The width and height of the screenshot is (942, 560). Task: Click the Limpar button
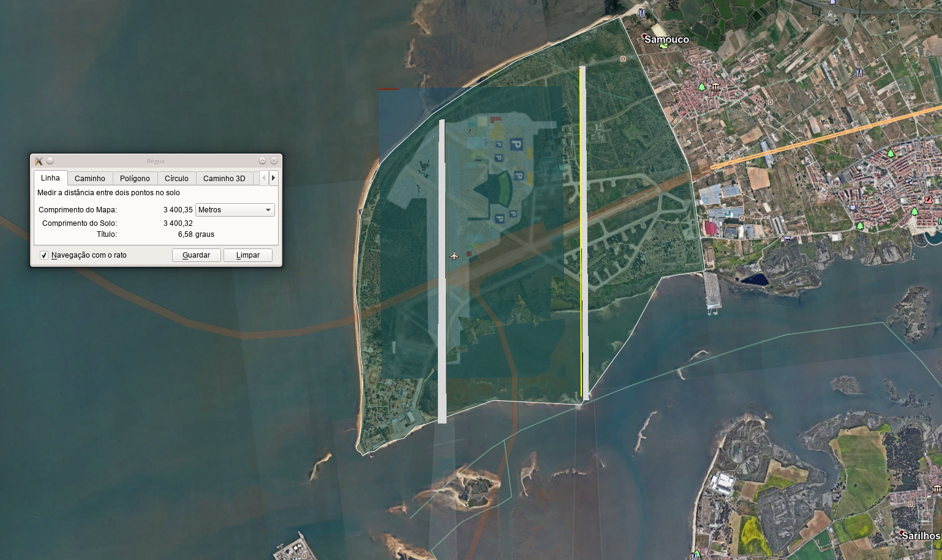pyautogui.click(x=248, y=255)
